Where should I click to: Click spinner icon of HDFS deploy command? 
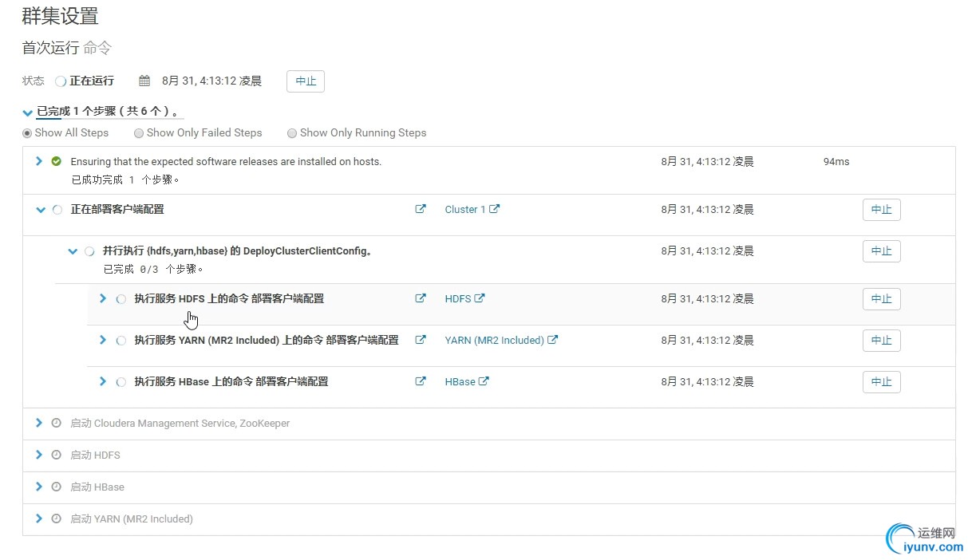click(x=121, y=299)
